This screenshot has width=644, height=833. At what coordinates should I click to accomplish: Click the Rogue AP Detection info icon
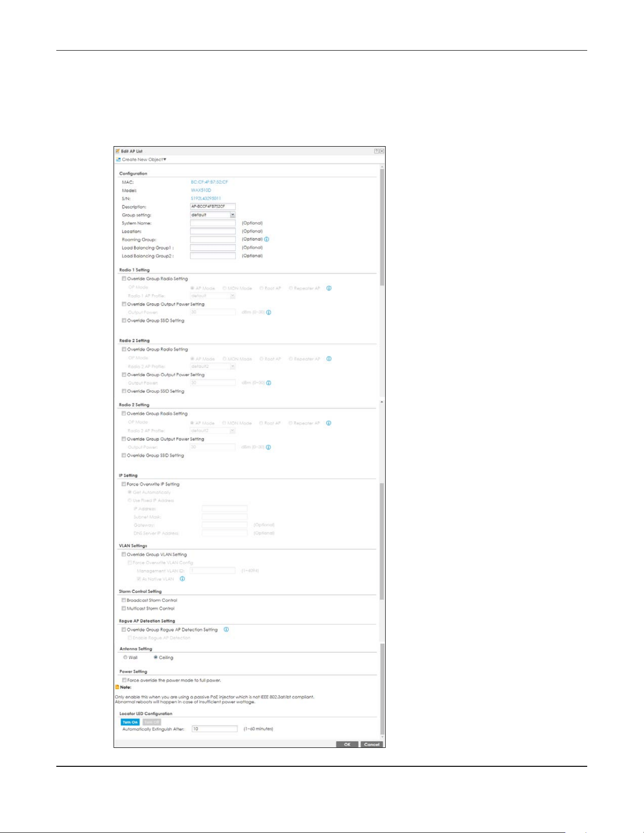click(x=226, y=630)
